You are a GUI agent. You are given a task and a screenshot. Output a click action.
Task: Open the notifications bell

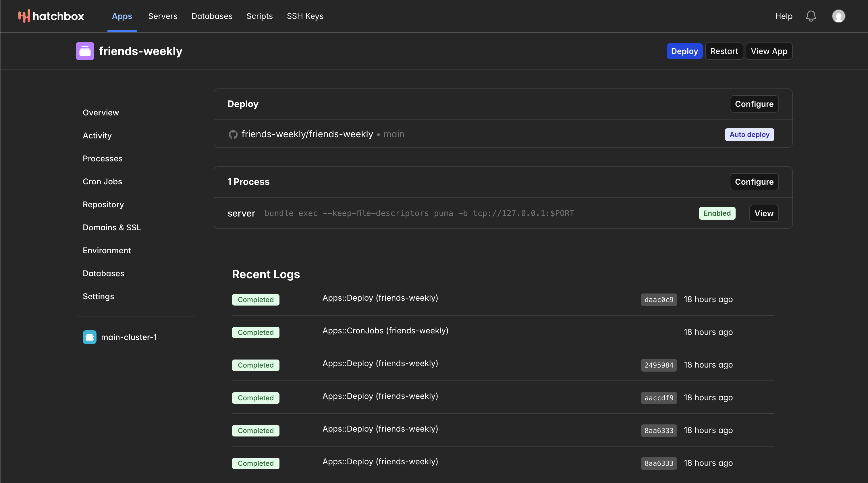pyautogui.click(x=811, y=16)
